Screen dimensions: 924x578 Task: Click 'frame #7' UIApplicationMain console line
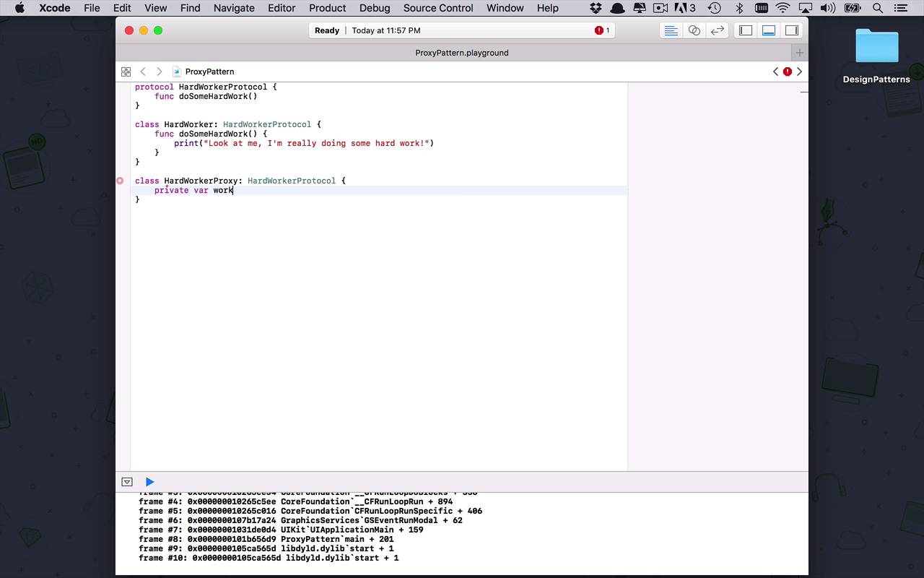[281, 530]
